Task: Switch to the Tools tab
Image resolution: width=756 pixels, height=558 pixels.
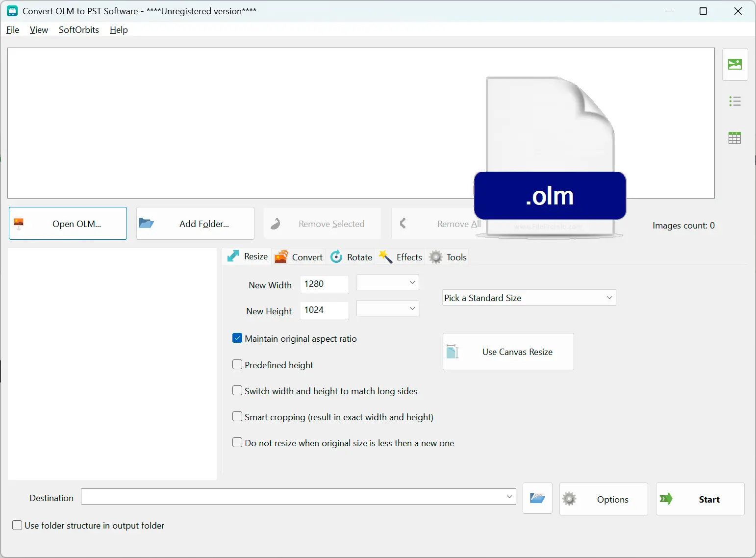Action: click(x=448, y=257)
